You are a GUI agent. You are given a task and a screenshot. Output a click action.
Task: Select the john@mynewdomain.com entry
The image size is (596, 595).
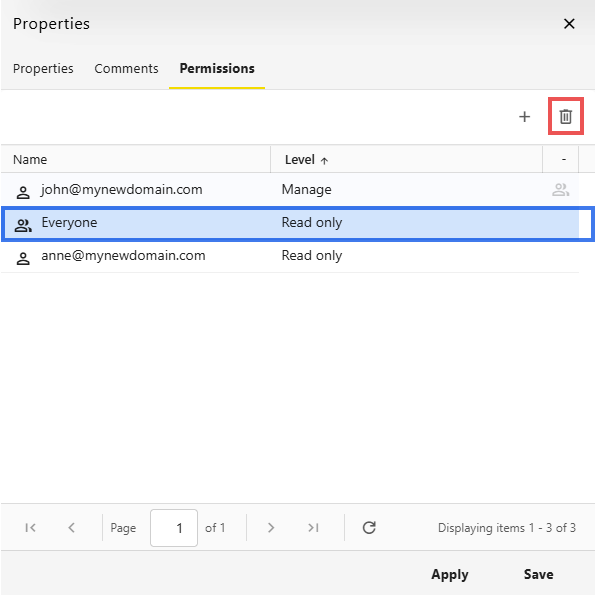coord(290,189)
